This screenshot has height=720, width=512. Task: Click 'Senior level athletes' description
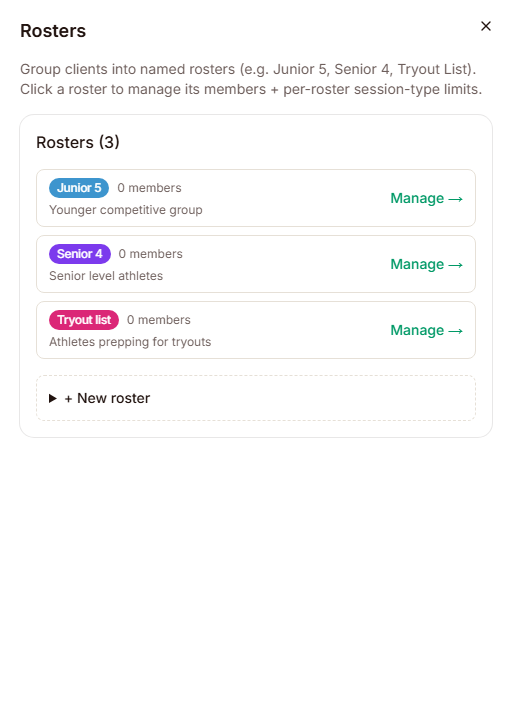106,276
